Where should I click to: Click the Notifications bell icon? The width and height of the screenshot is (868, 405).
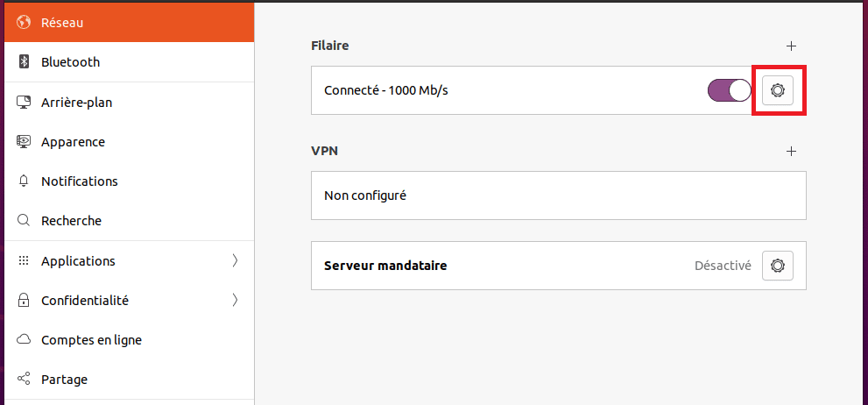point(24,181)
